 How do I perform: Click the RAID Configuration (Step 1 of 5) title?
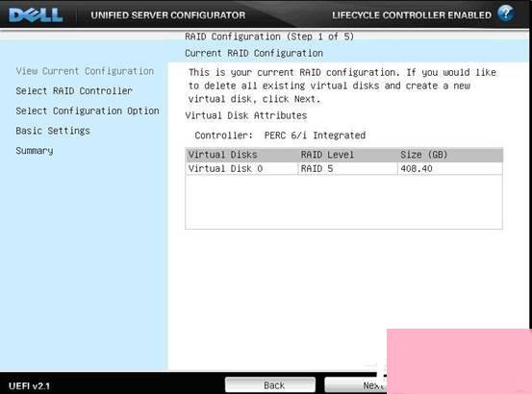click(269, 37)
